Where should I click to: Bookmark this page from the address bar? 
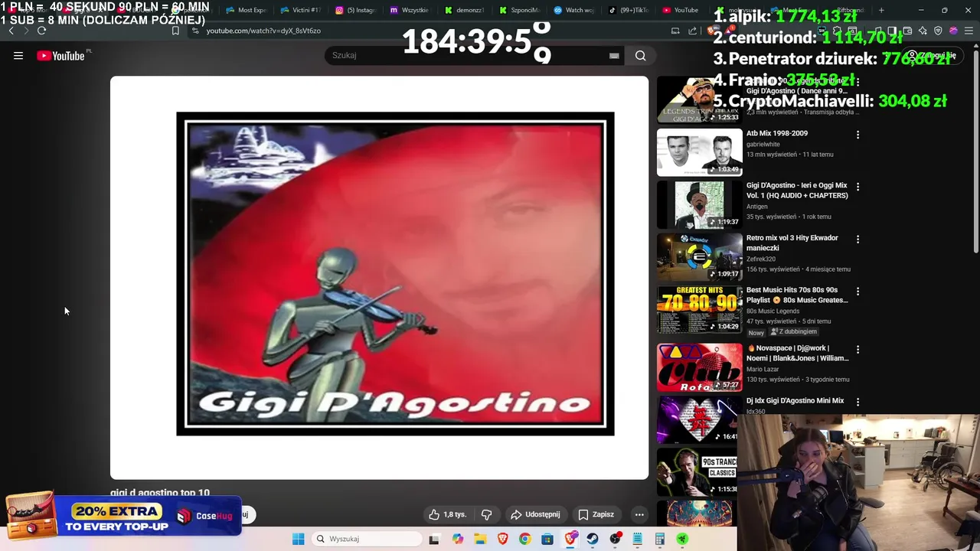pyautogui.click(x=175, y=31)
